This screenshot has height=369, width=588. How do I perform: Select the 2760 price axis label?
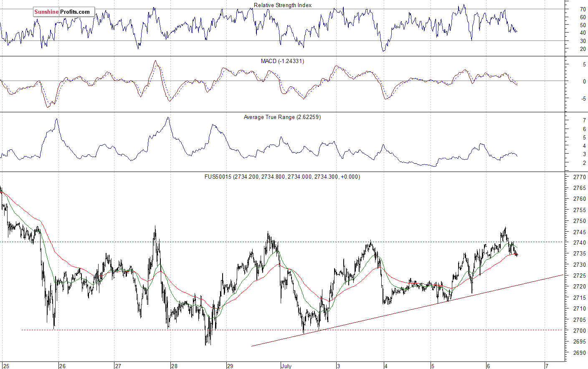pyautogui.click(x=580, y=199)
